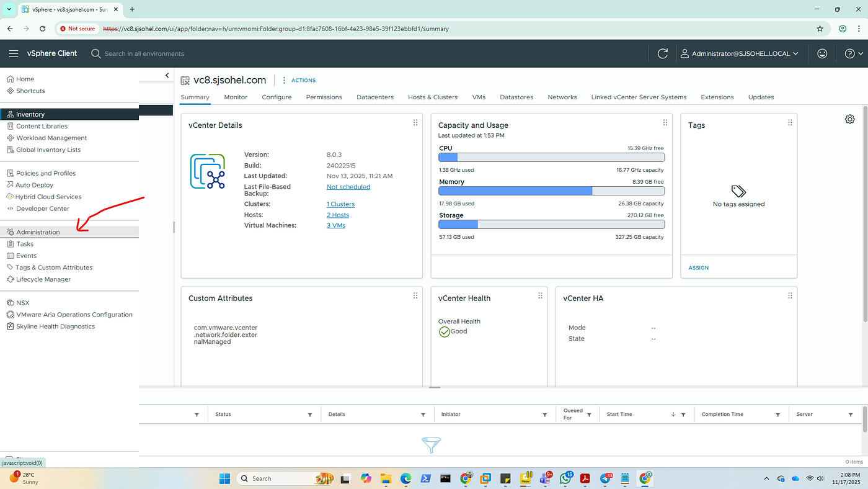Click the Tags card options handle

(790, 122)
